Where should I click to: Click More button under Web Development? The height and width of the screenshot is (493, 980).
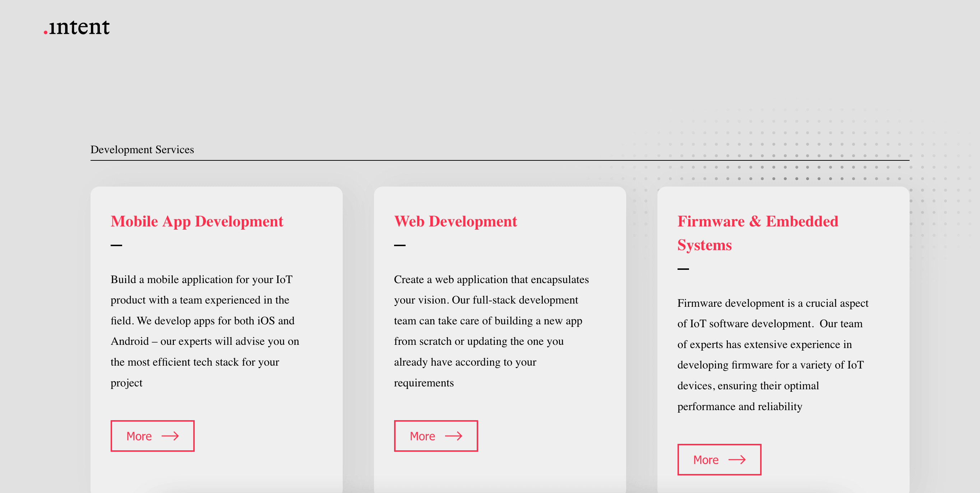tap(435, 436)
